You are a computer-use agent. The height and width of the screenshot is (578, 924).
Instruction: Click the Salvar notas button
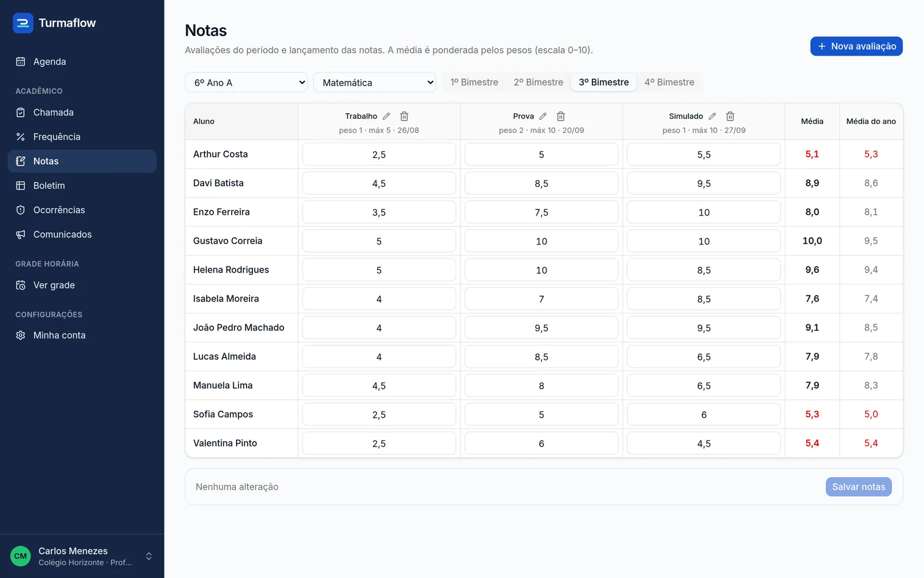tap(859, 487)
